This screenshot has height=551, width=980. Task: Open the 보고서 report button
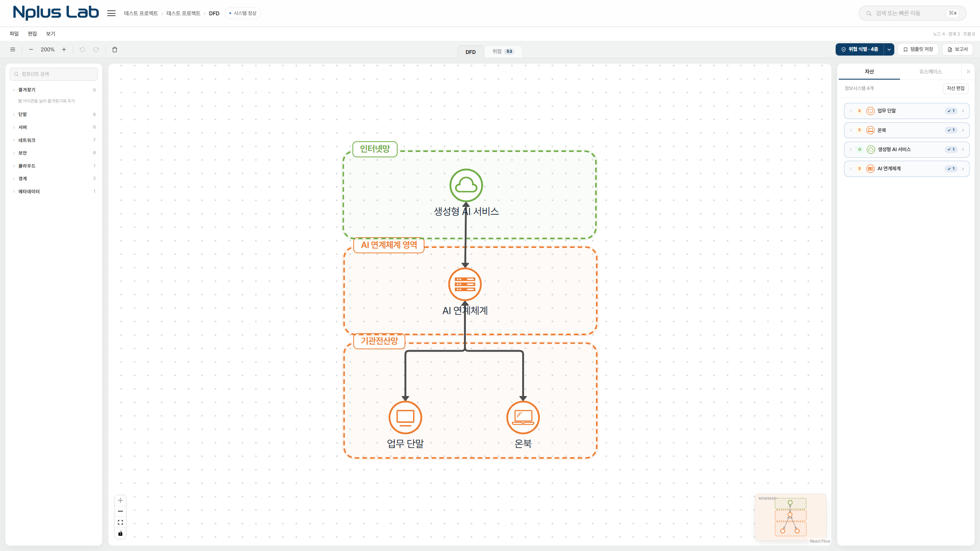957,49
